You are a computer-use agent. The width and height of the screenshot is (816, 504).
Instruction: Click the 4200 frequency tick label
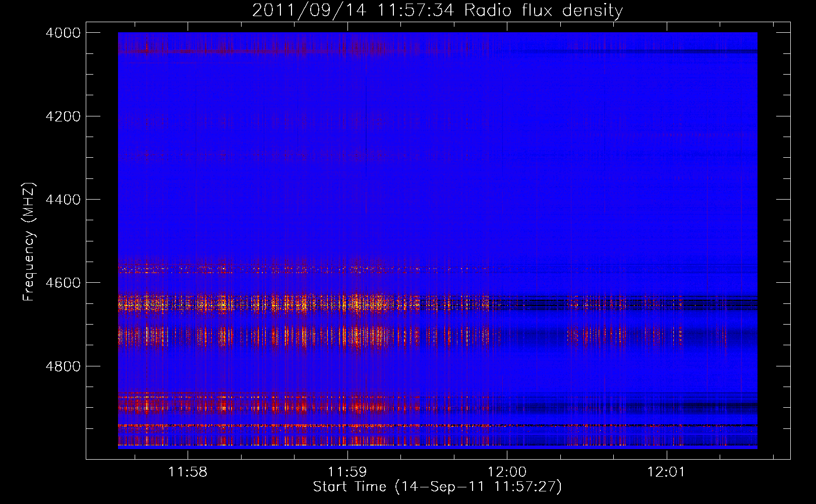pyautogui.click(x=63, y=116)
